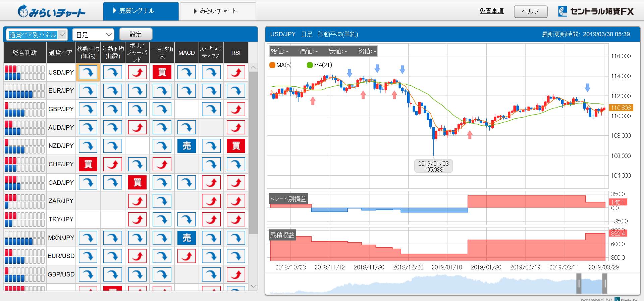
Task: Click the right handle of chart range slider
Action: click(604, 284)
